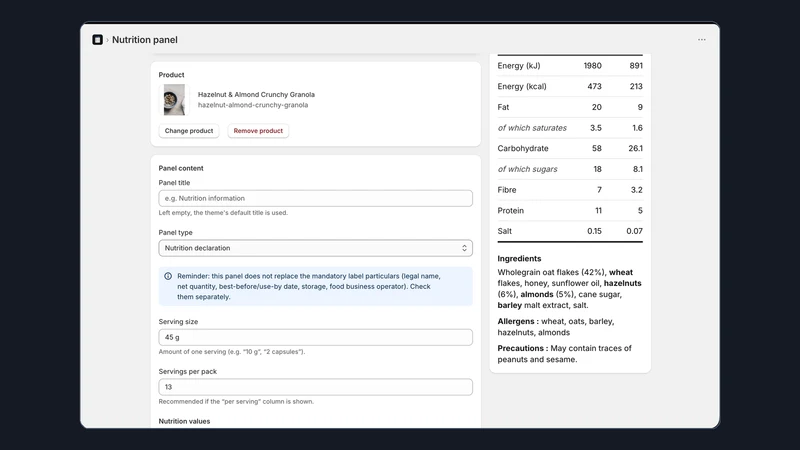Click the 473 kcal value cell
The height and width of the screenshot is (450, 800).
[x=594, y=87]
